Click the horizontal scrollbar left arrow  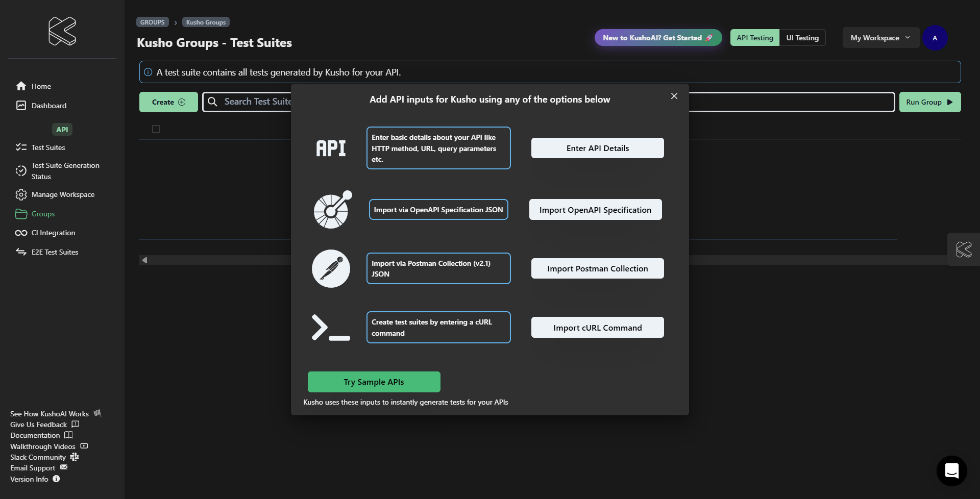pyautogui.click(x=144, y=260)
